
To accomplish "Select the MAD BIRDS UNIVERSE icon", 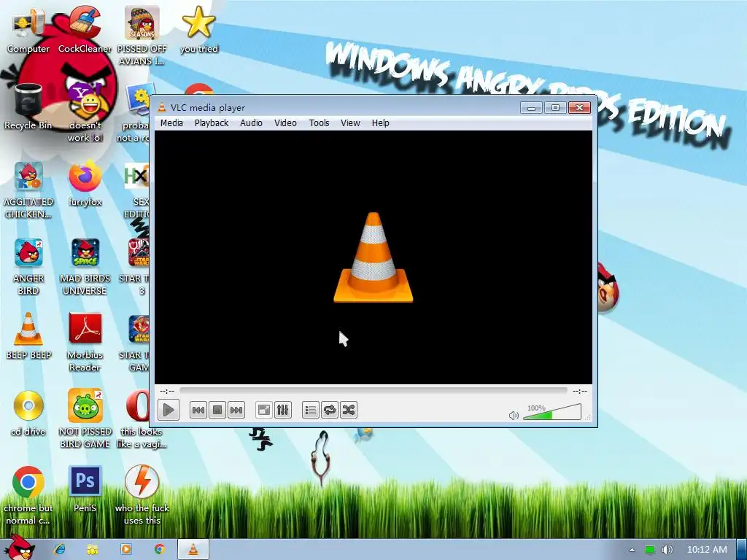I will click(x=85, y=265).
